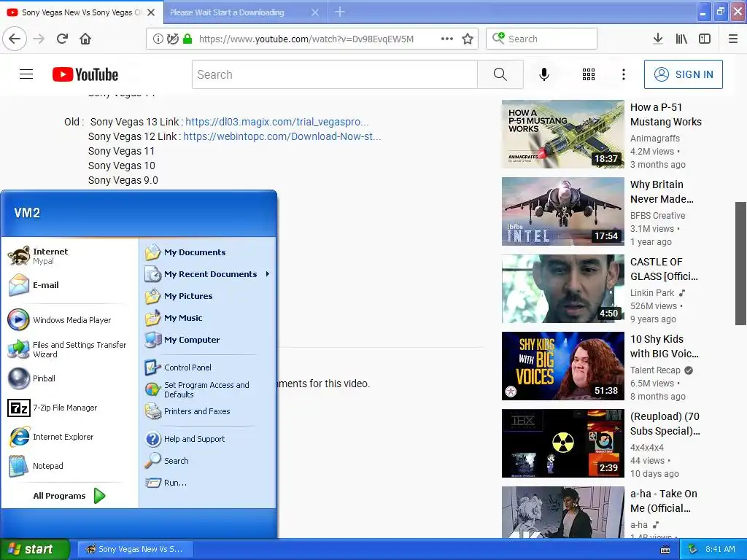The height and width of the screenshot is (560, 747).
Task: Open the YouTube apps grid icon
Action: click(x=589, y=74)
